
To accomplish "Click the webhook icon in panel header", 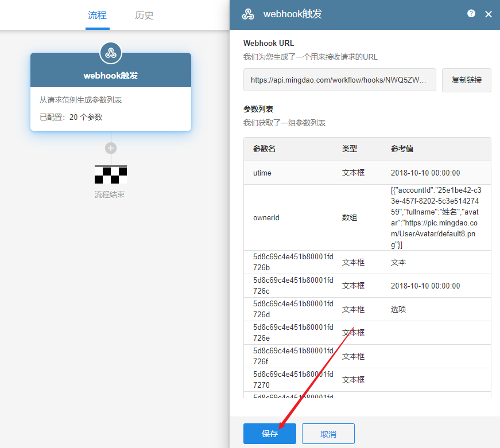I will pos(248,14).
